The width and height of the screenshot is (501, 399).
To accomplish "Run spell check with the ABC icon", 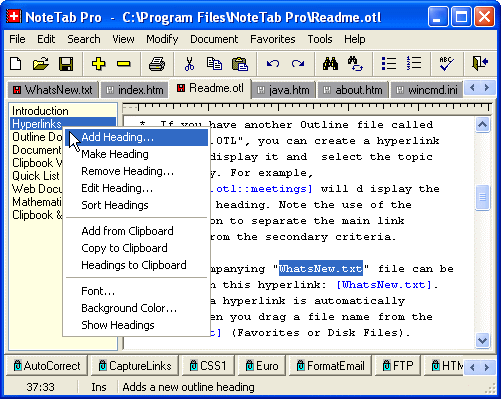I will [446, 63].
